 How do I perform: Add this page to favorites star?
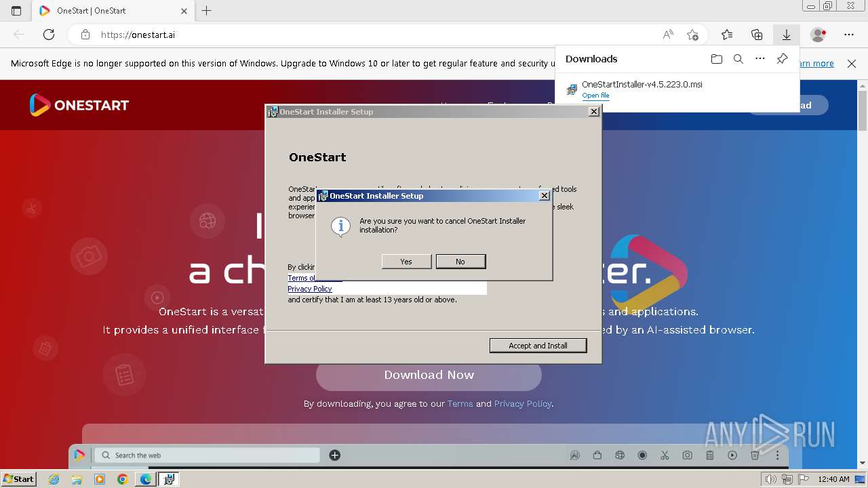click(x=692, y=35)
